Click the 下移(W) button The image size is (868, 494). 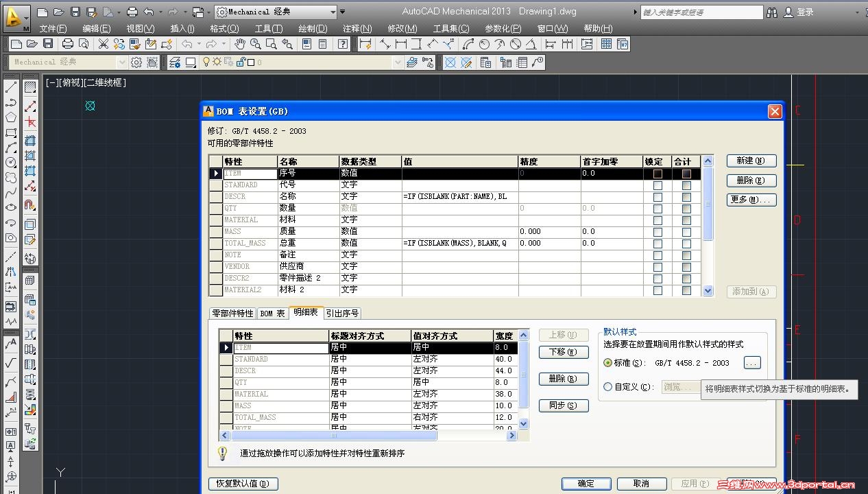coord(564,352)
